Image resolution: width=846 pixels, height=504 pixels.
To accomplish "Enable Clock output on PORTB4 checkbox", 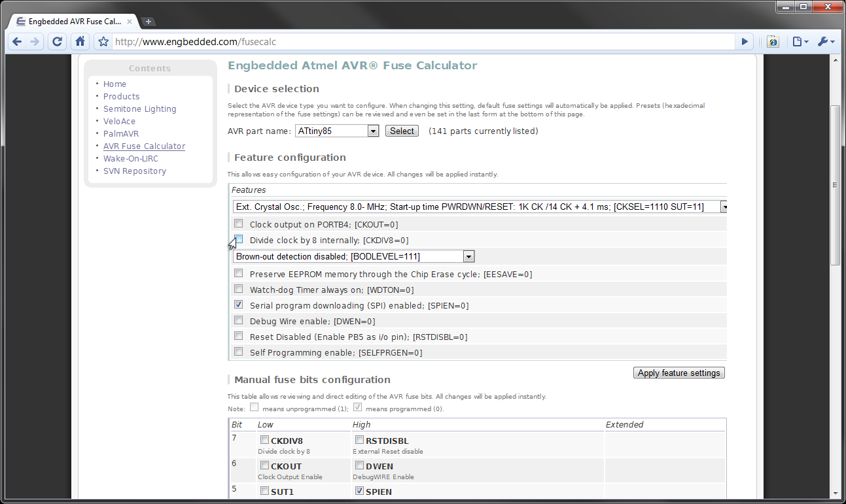I will tap(239, 224).
